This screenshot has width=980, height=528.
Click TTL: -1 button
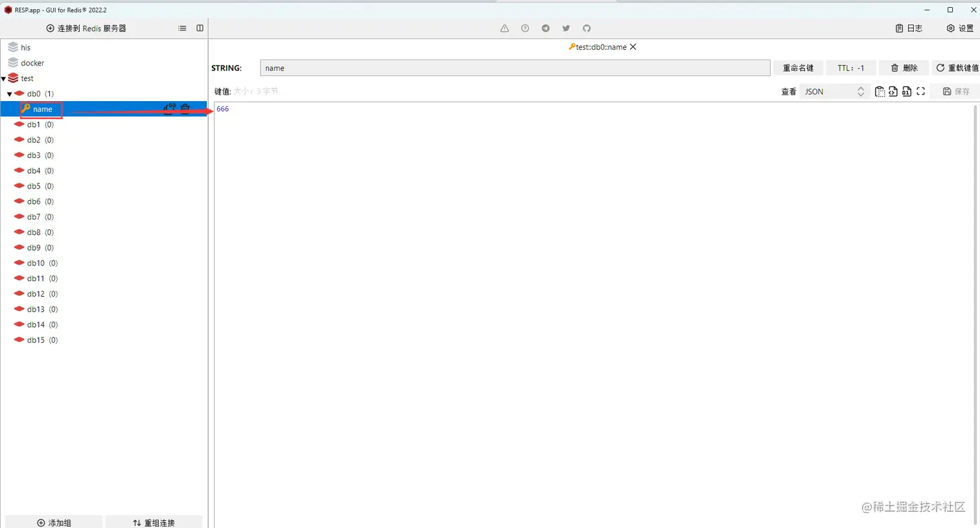(x=851, y=68)
